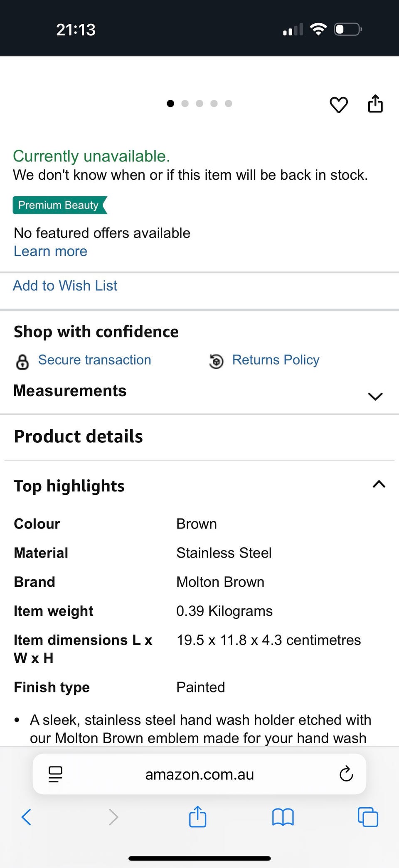Select the second image carousel dot

click(185, 104)
